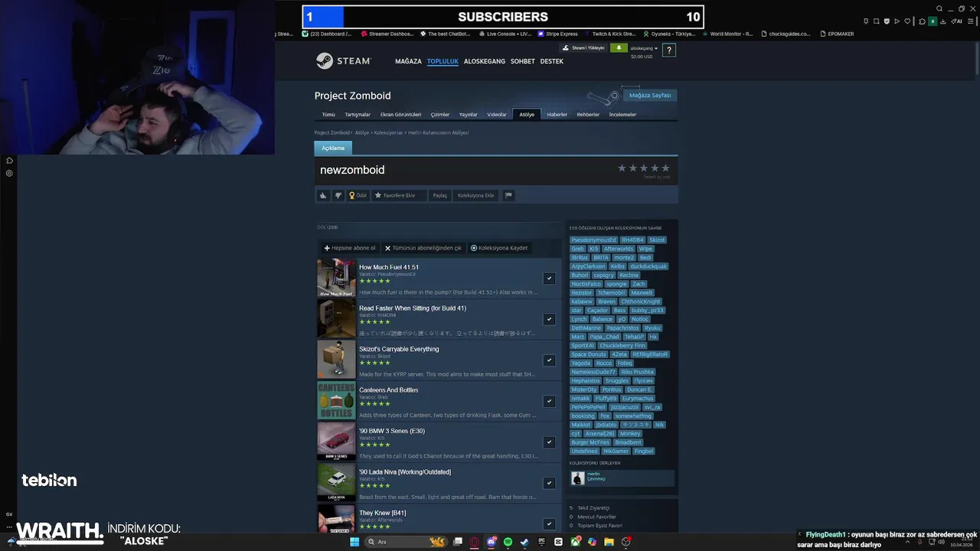This screenshot has height=551, width=980.
Task: Click Koleksiyona Kaydet button
Action: pos(499,248)
